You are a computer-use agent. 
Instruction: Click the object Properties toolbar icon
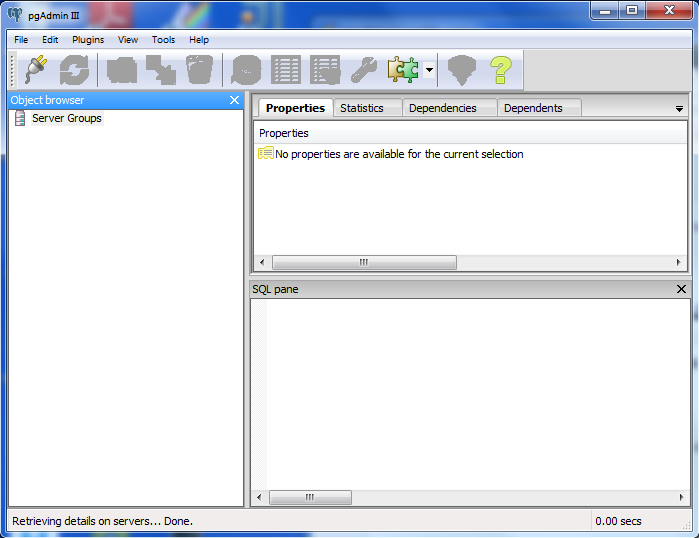pos(122,70)
